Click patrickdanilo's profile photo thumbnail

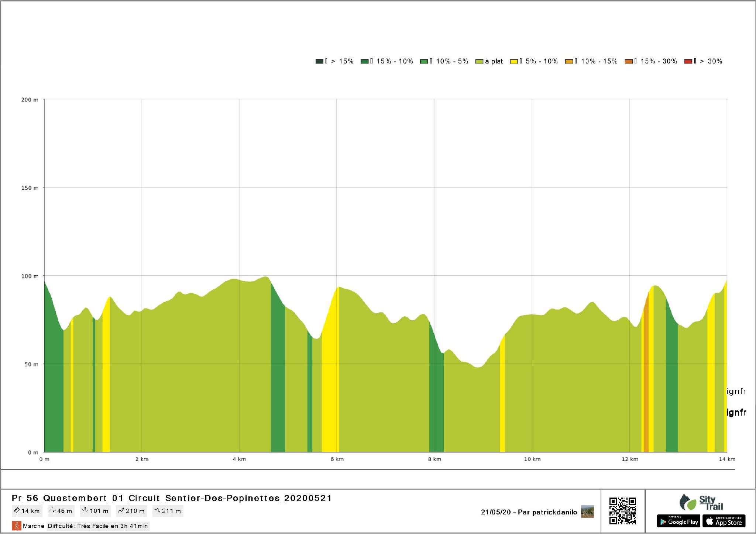tap(587, 511)
